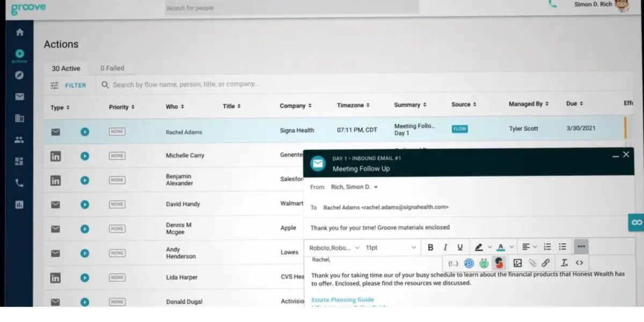644x322 pixels.
Task: Open the mail icon in the sidebar
Action: pos(20,97)
